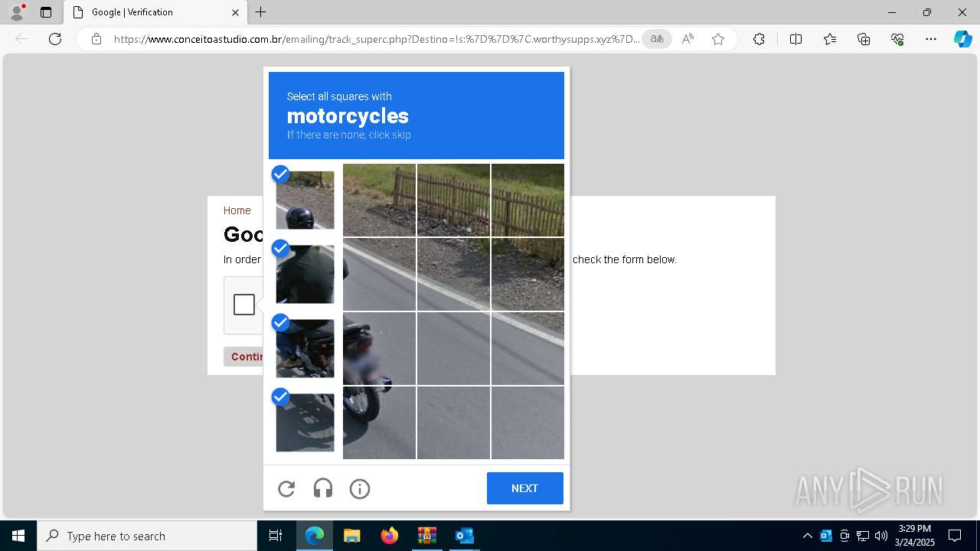Open Windows Start menu
This screenshot has height=551, width=980.
(18, 536)
